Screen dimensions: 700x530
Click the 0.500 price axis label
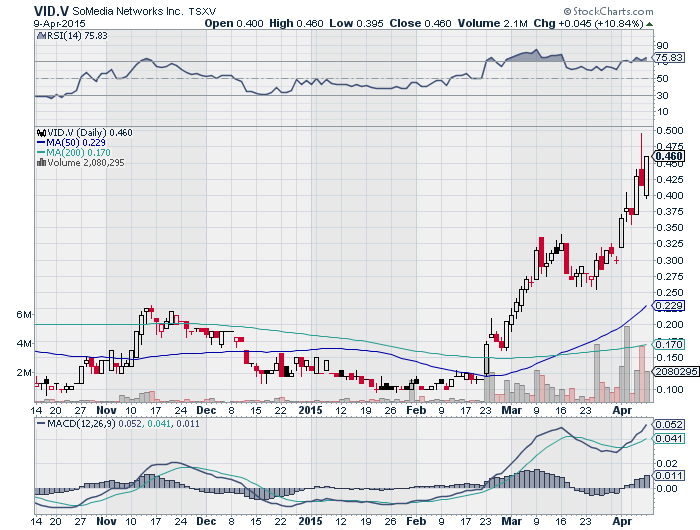(670, 131)
